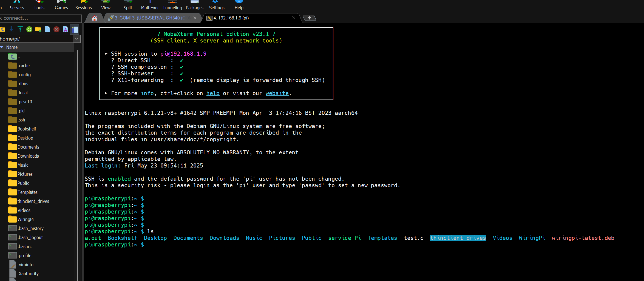The image size is (644, 281).
Task: Select the .Xauthority file
Action: click(24, 274)
